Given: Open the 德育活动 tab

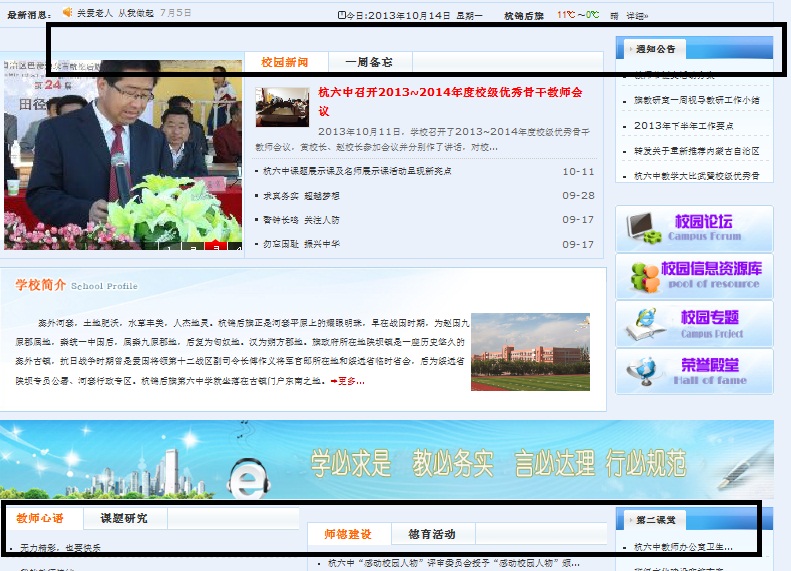Looking at the screenshot, I should [x=431, y=534].
